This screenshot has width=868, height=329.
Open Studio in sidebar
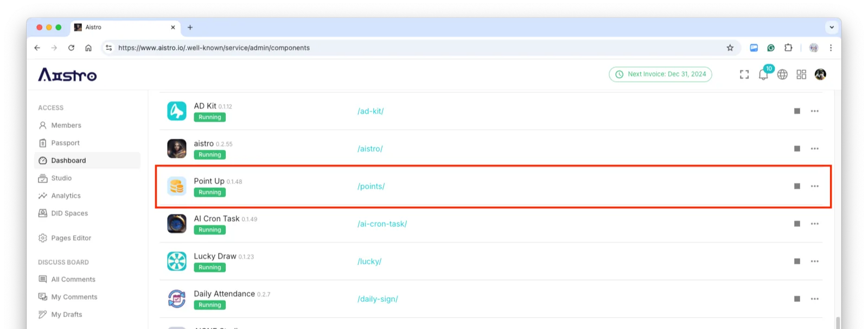click(x=87, y=178)
